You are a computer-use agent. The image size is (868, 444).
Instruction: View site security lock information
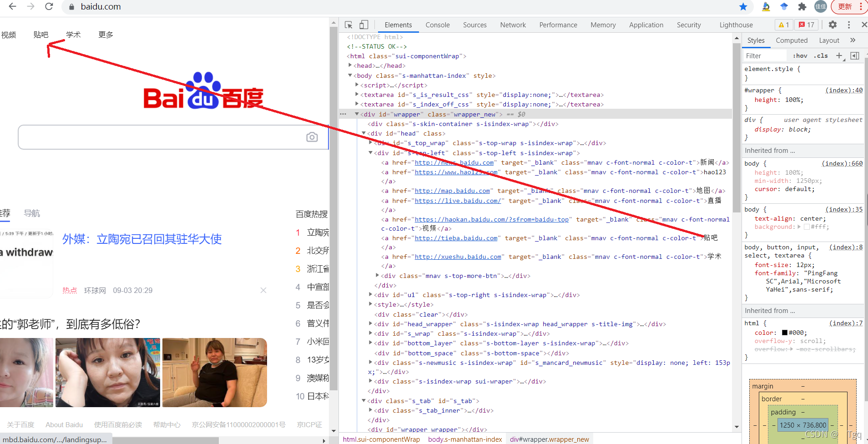pyautogui.click(x=71, y=7)
